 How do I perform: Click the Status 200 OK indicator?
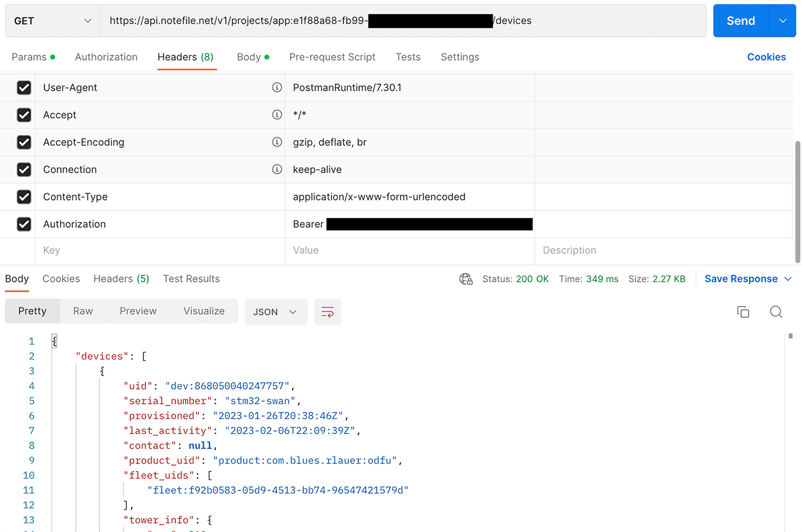click(x=516, y=279)
